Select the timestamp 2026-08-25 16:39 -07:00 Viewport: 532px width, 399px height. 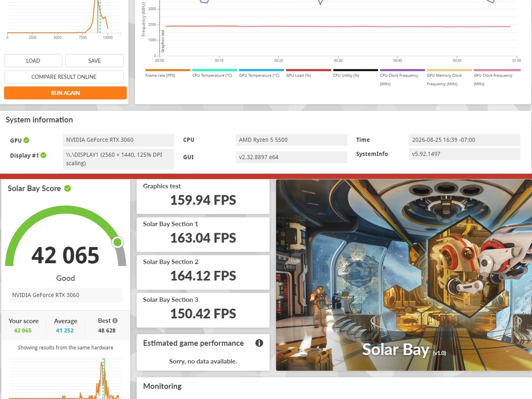click(464, 140)
